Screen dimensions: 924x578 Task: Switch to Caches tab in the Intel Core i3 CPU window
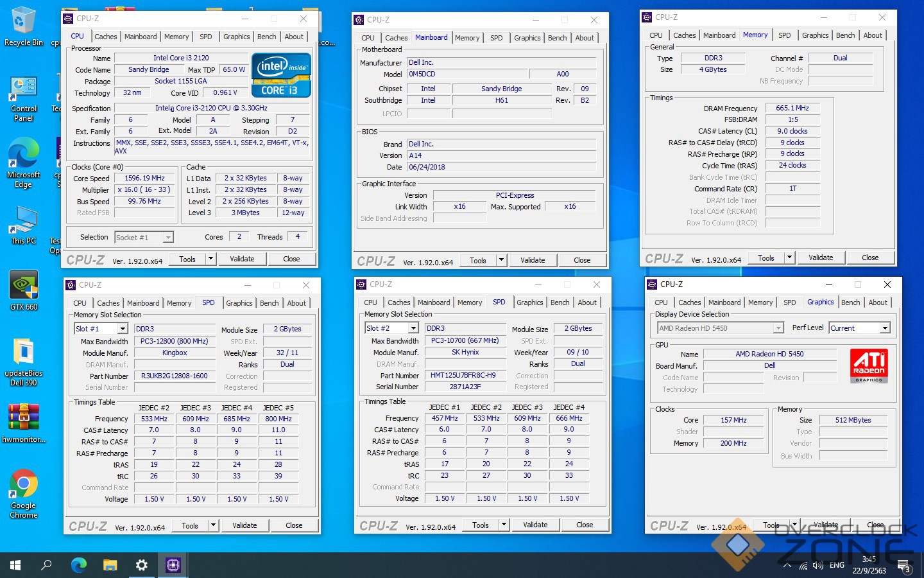click(105, 37)
